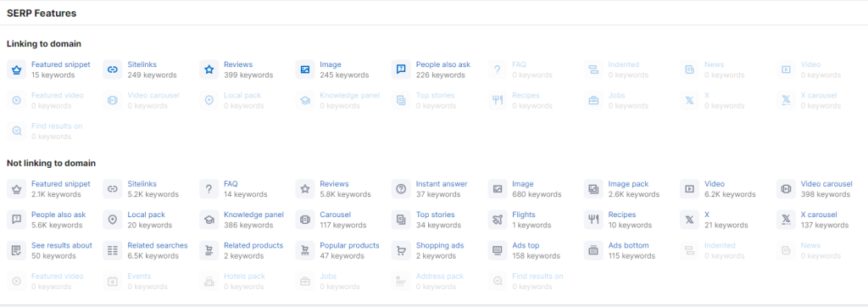Click the "6.5K keywords" count under Related searches

(153, 256)
